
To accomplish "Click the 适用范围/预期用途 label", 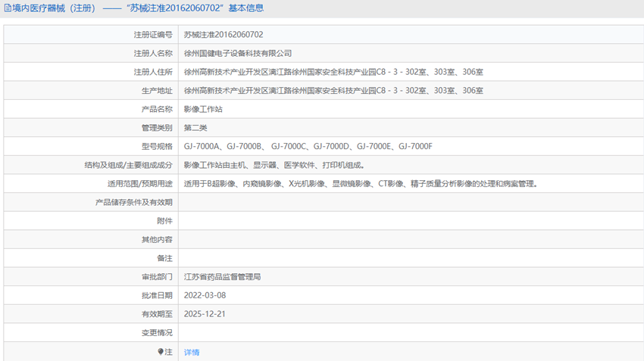I will pos(140,184).
